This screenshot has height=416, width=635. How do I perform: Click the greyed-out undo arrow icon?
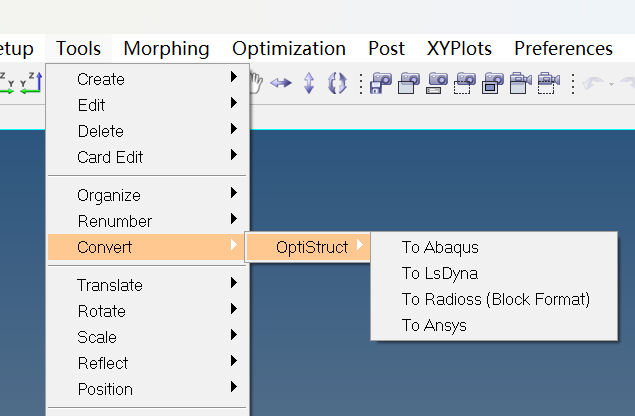tap(593, 83)
